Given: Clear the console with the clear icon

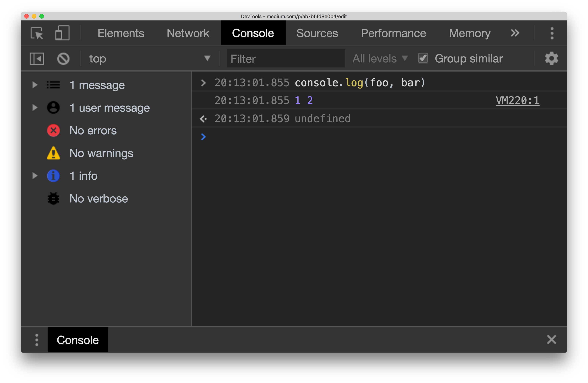Looking at the screenshot, I should (63, 58).
